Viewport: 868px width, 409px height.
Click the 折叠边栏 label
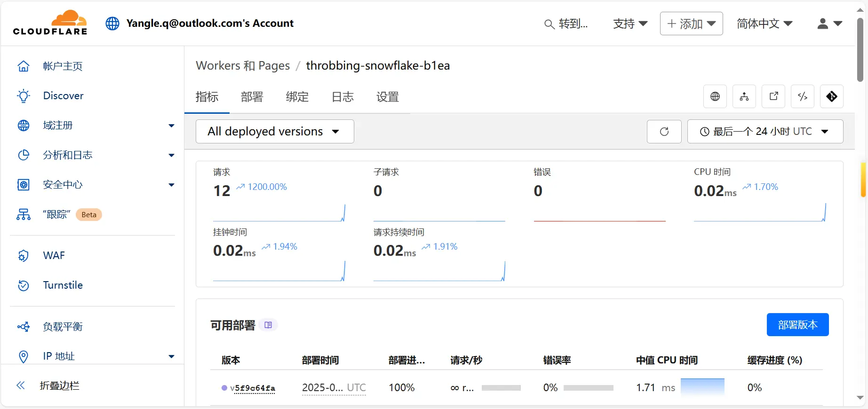point(60,385)
